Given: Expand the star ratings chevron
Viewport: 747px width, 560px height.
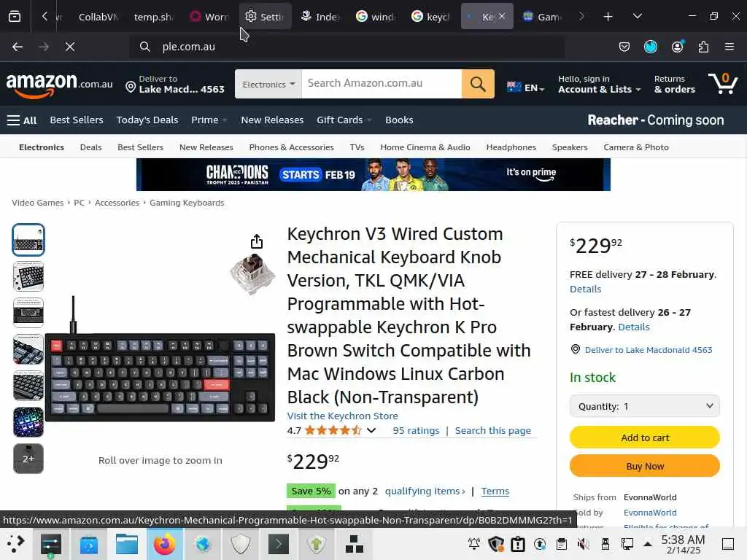Looking at the screenshot, I should [371, 430].
